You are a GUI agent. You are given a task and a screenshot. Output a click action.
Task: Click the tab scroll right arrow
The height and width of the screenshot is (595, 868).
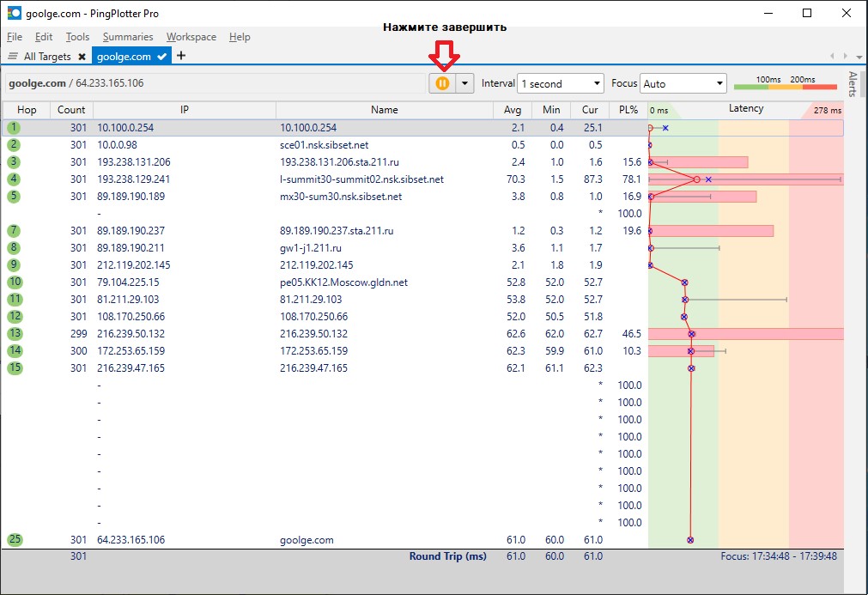coord(845,56)
